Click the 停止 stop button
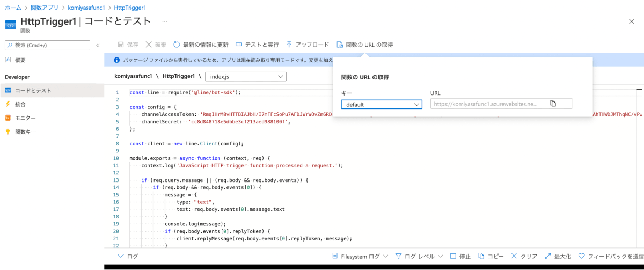The image size is (644, 270). pyautogui.click(x=460, y=257)
